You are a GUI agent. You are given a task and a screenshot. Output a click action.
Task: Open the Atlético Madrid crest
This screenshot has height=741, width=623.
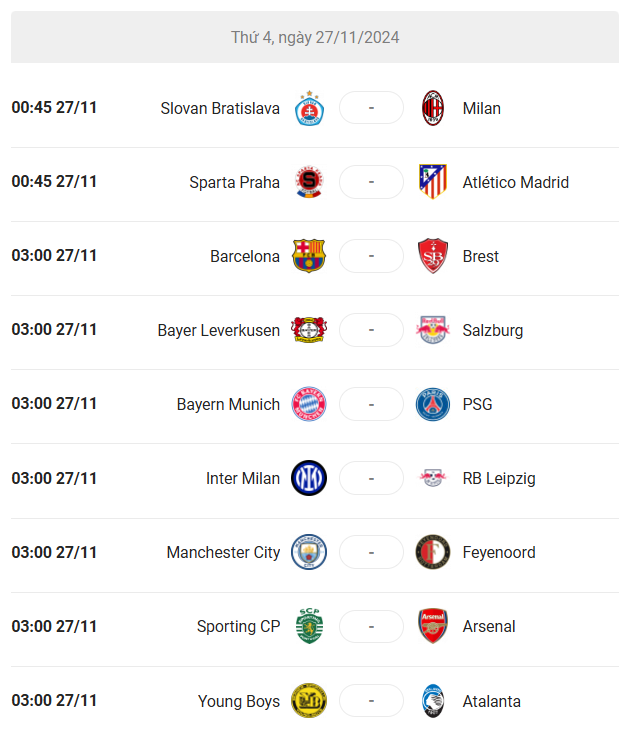pos(433,182)
